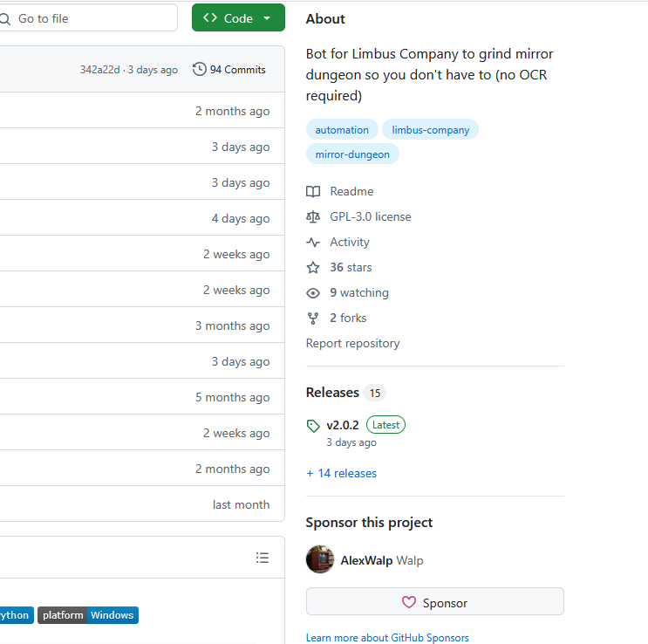Viewport: 648px width, 644px height.
Task: Click the Activity pulse icon
Action: coord(313,243)
